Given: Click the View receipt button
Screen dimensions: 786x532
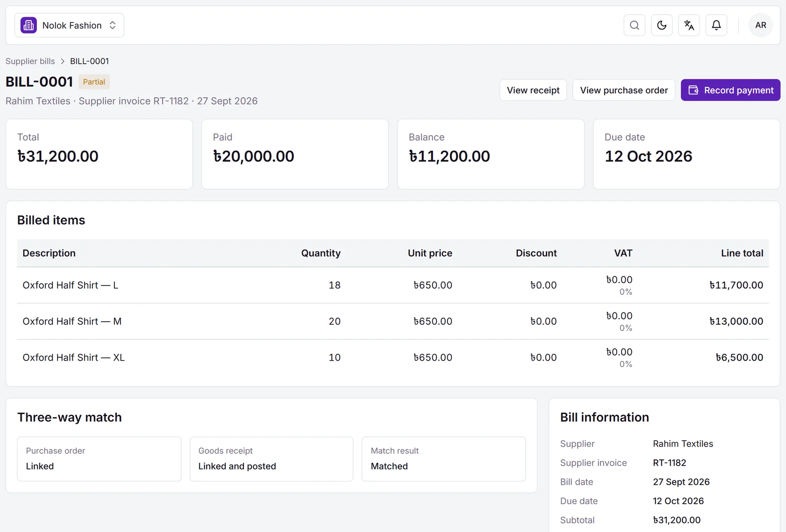Looking at the screenshot, I should 533,90.
